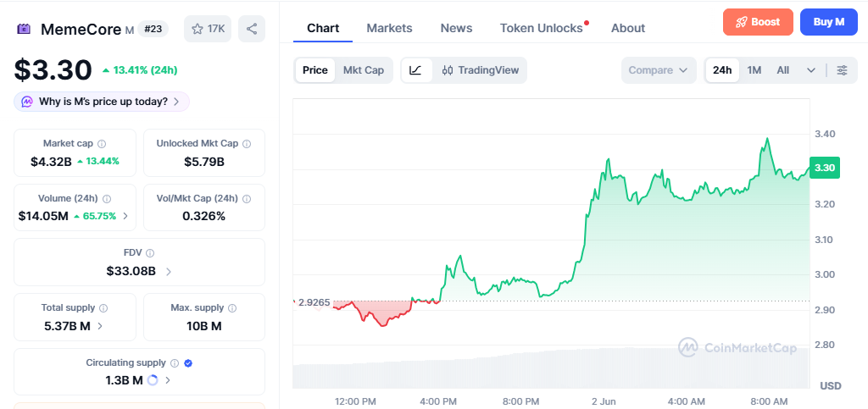
Task: Select the 1M time range
Action: point(754,70)
